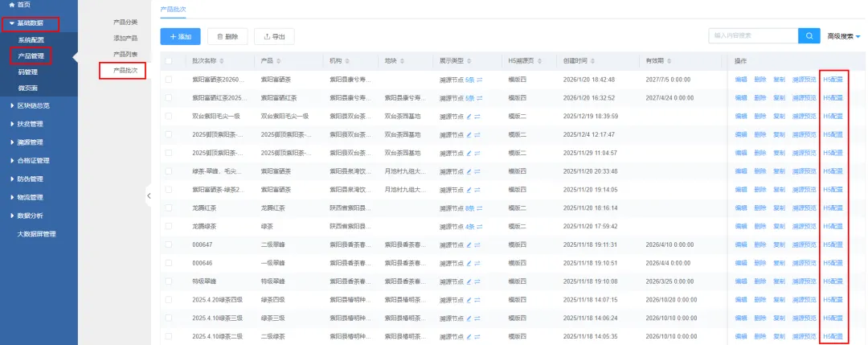Click pencil icon in 000646 row

coord(469,263)
